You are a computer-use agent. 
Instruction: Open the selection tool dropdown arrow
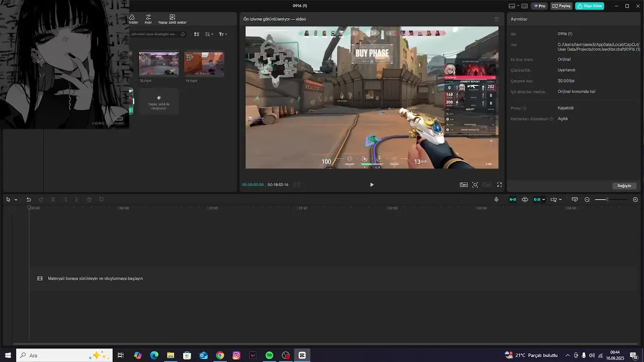[16, 200]
